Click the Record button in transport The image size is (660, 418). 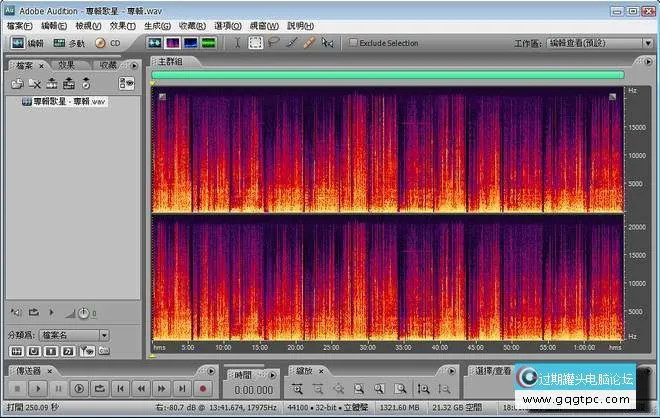coord(203,388)
